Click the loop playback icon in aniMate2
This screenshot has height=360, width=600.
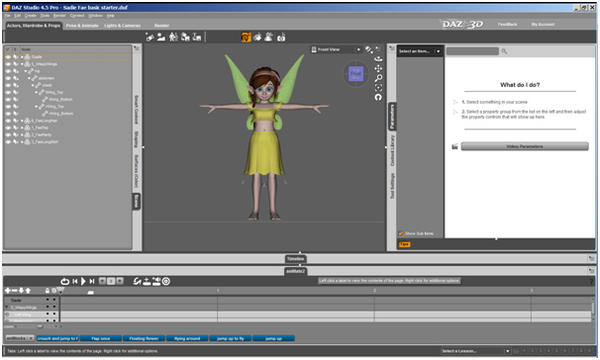coord(65,282)
